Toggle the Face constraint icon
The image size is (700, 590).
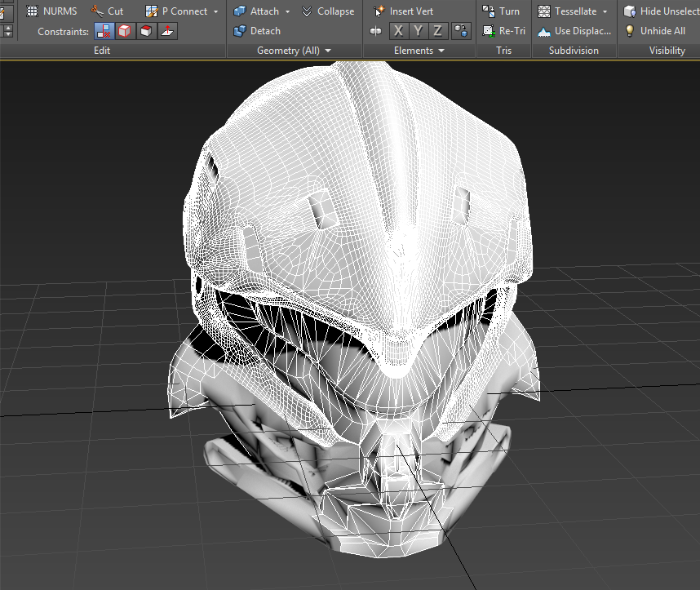[146, 31]
